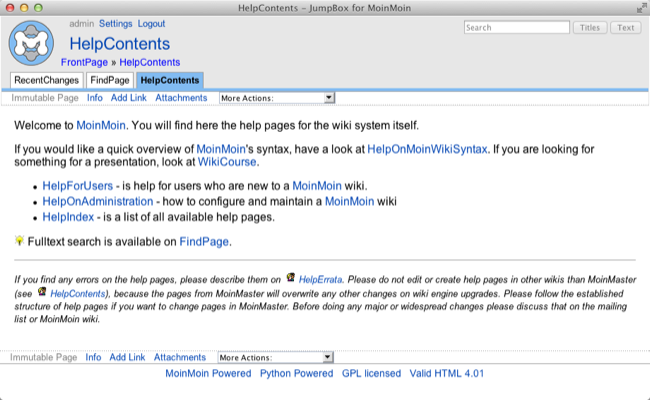This screenshot has height=400, width=650.
Task: Click top Immutable Page text
Action: point(45,98)
